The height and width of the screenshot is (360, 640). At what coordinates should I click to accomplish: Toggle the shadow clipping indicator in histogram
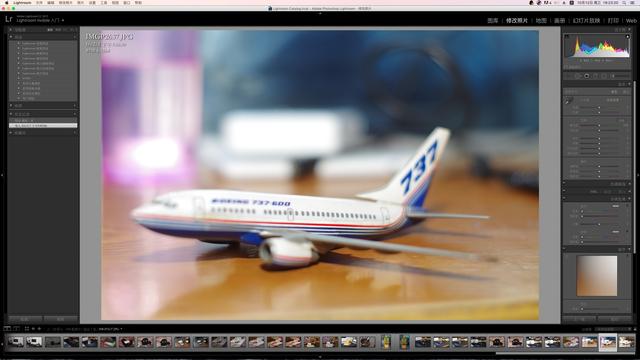pyautogui.click(x=567, y=37)
